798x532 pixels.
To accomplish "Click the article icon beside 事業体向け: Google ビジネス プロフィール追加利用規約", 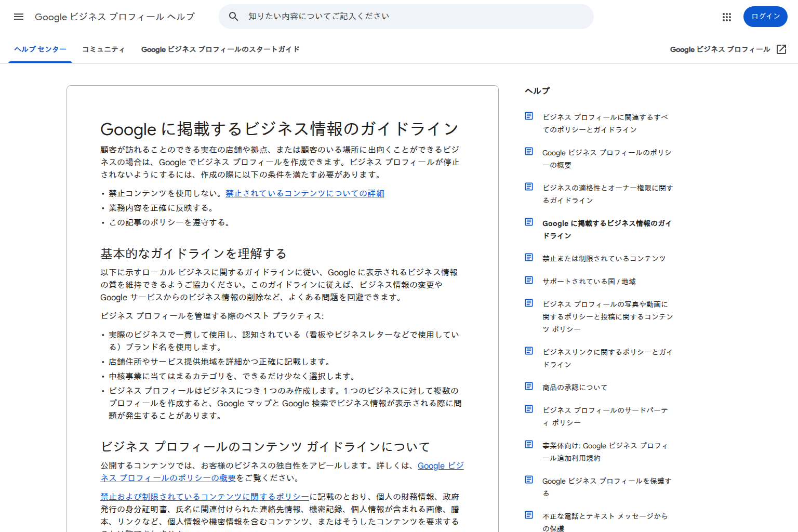I will (x=529, y=444).
